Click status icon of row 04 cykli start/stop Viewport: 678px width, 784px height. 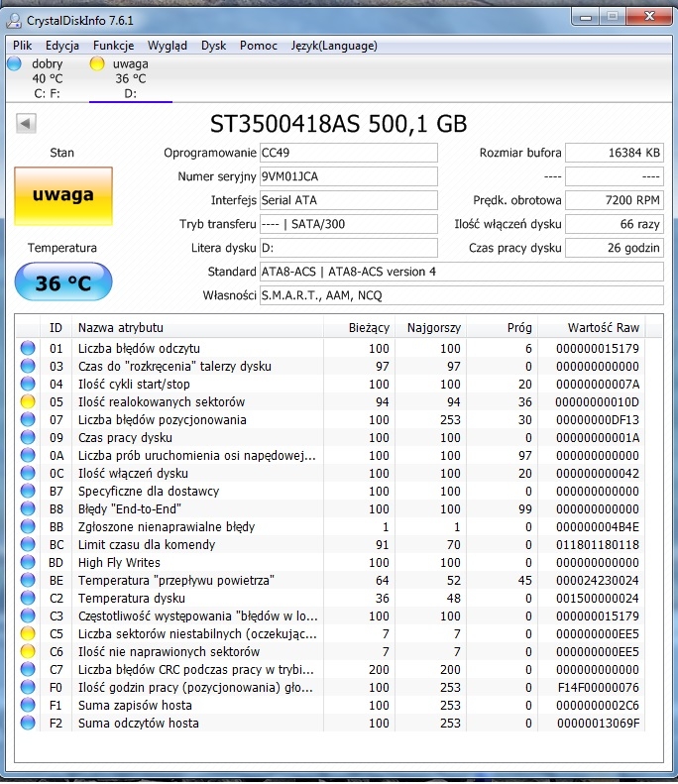(28, 384)
